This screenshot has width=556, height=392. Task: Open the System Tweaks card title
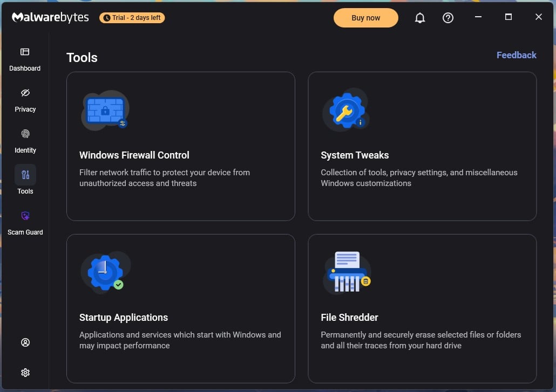[355, 155]
